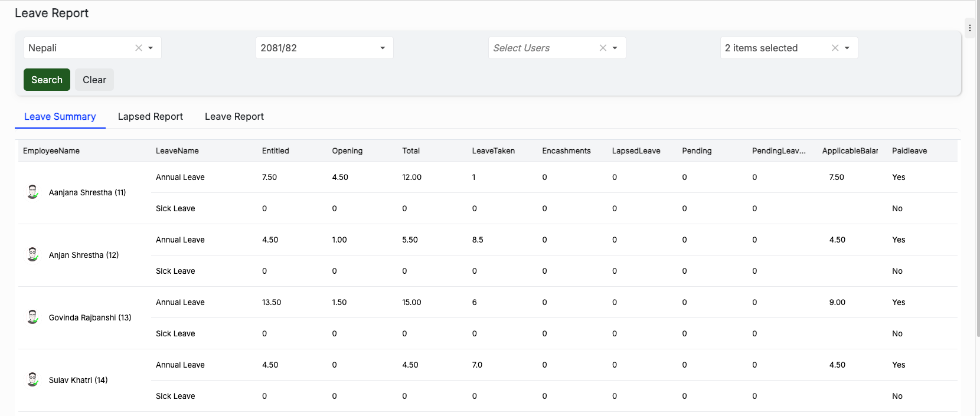The width and height of the screenshot is (980, 416).
Task: Click the EmployeeName column header
Action: point(51,151)
